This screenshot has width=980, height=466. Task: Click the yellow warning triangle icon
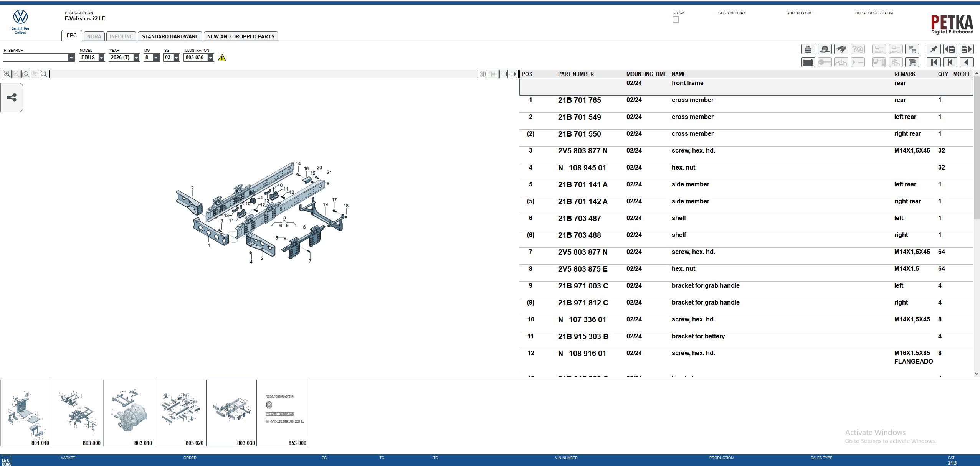point(222,58)
